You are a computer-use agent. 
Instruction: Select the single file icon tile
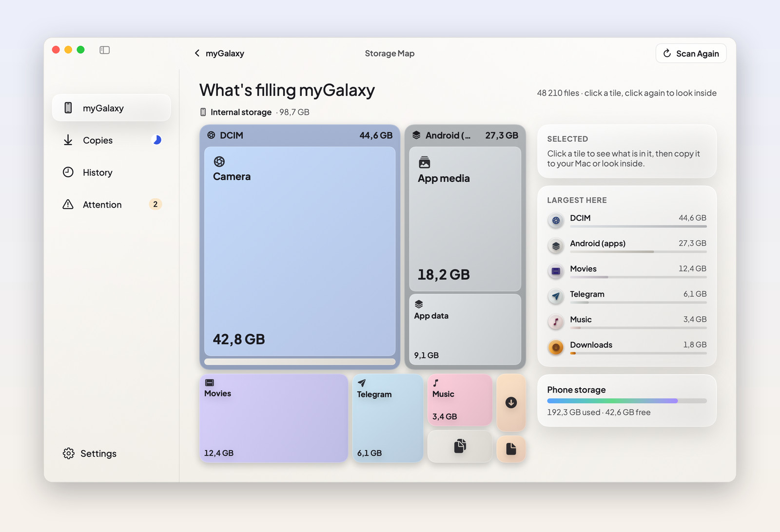(511, 449)
